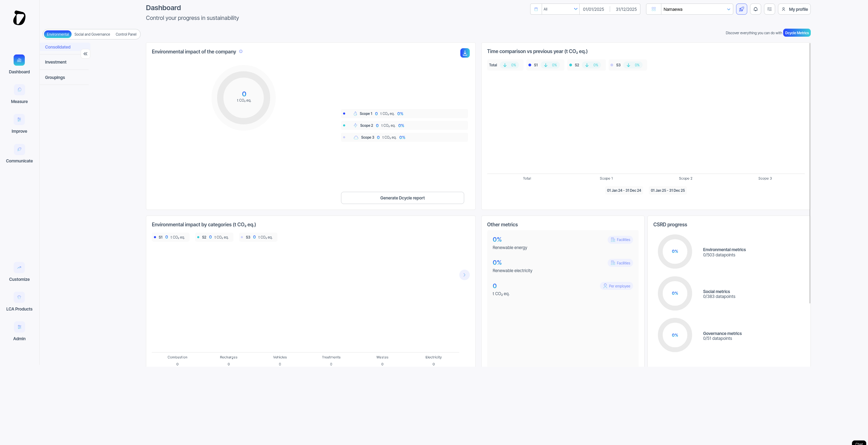Collapse the submenu with double-chevron icon
The image size is (868, 445).
tap(86, 54)
